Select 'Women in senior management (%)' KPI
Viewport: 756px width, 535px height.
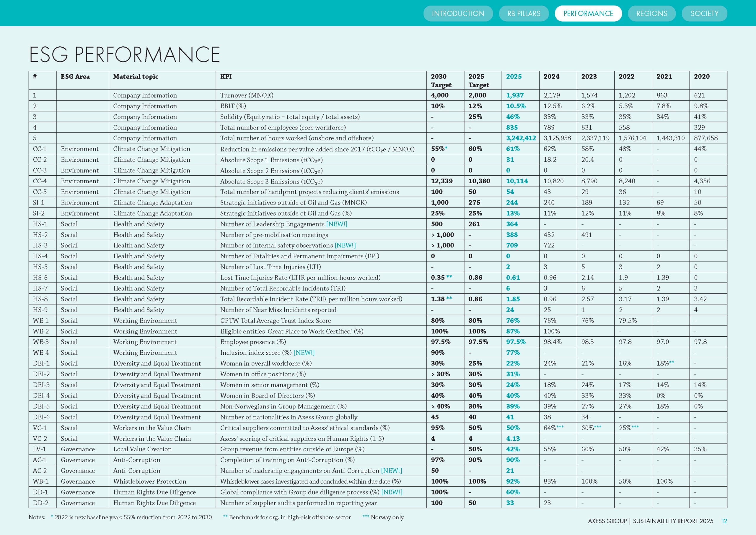(x=270, y=385)
